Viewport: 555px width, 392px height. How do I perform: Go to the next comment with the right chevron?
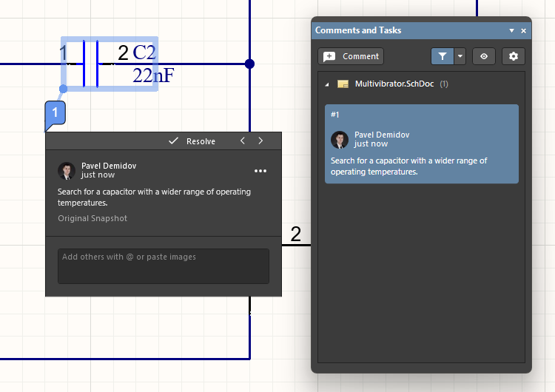pos(260,141)
